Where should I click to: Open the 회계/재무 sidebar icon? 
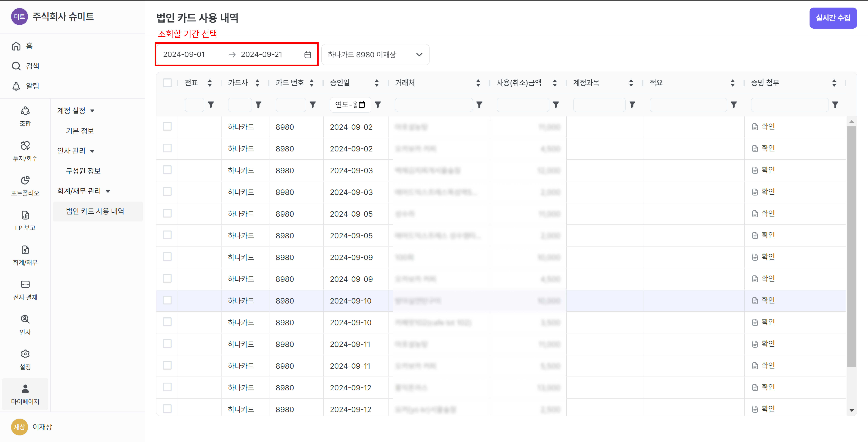point(25,250)
